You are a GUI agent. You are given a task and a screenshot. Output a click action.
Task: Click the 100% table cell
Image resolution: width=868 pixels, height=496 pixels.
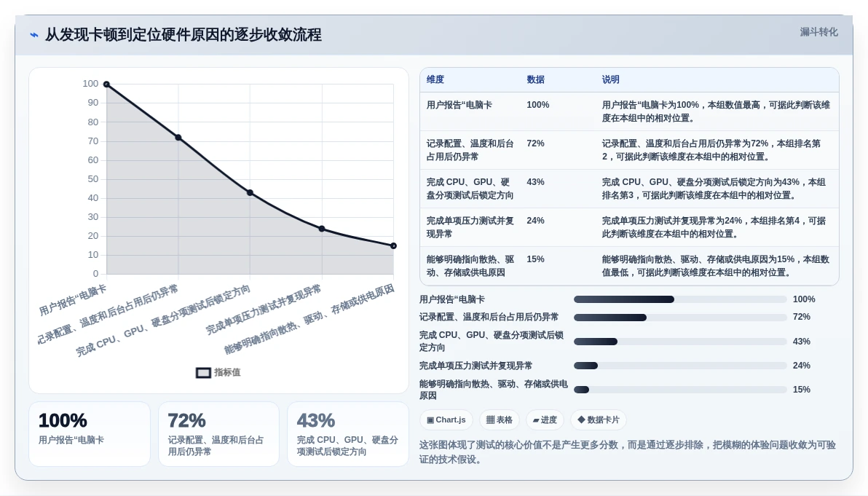pyautogui.click(x=537, y=105)
